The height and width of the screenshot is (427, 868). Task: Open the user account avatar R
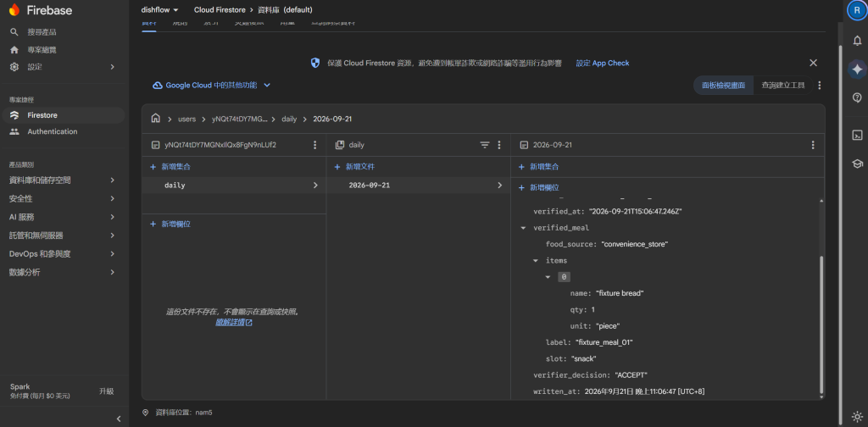[x=858, y=10]
